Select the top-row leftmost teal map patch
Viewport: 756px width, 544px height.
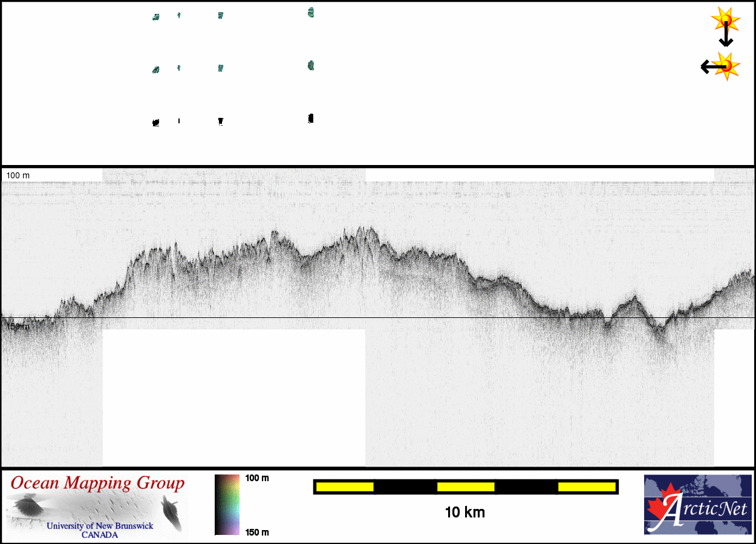click(x=155, y=18)
